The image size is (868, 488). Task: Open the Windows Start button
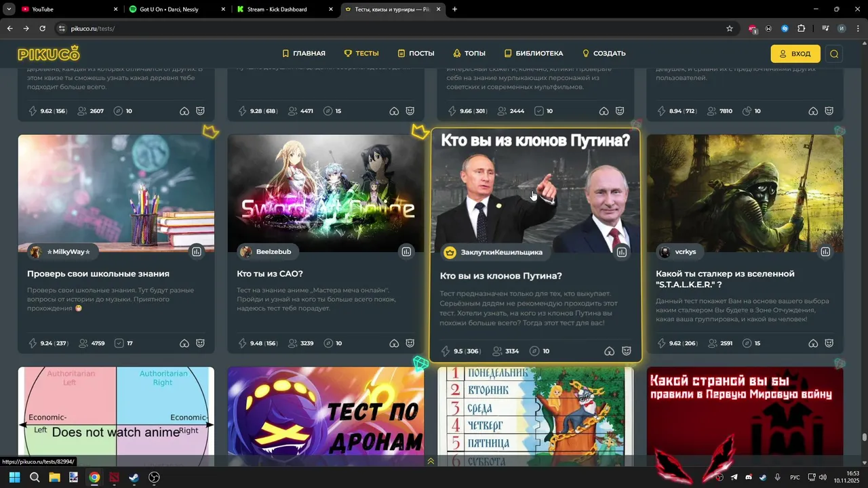point(14,477)
